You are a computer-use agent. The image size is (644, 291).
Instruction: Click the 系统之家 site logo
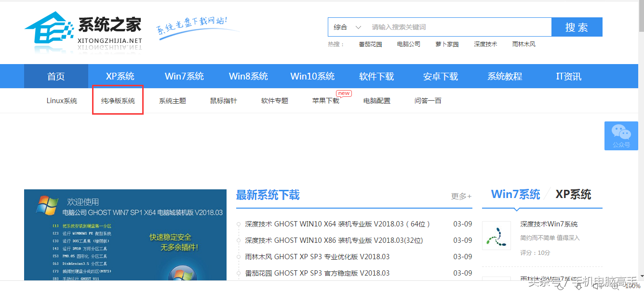(x=83, y=32)
